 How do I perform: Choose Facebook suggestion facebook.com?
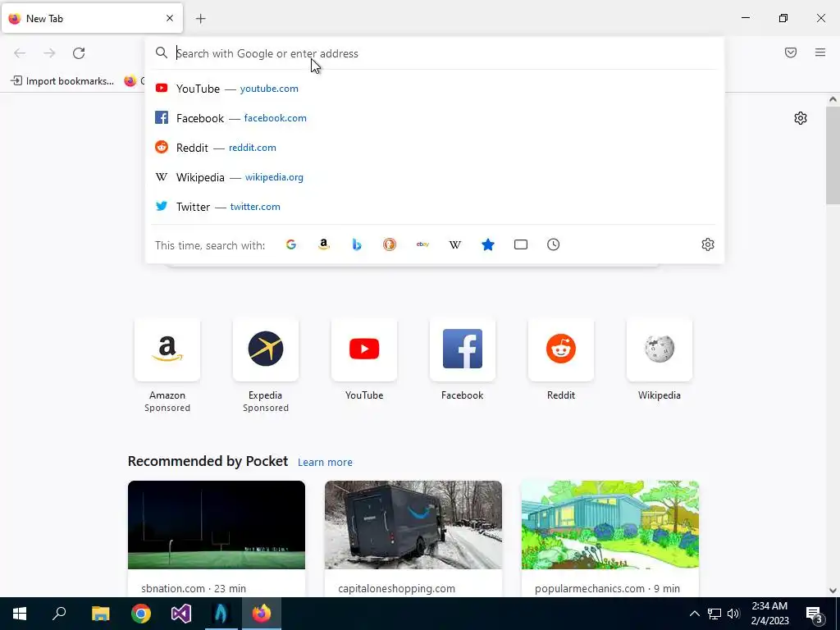coord(434,118)
